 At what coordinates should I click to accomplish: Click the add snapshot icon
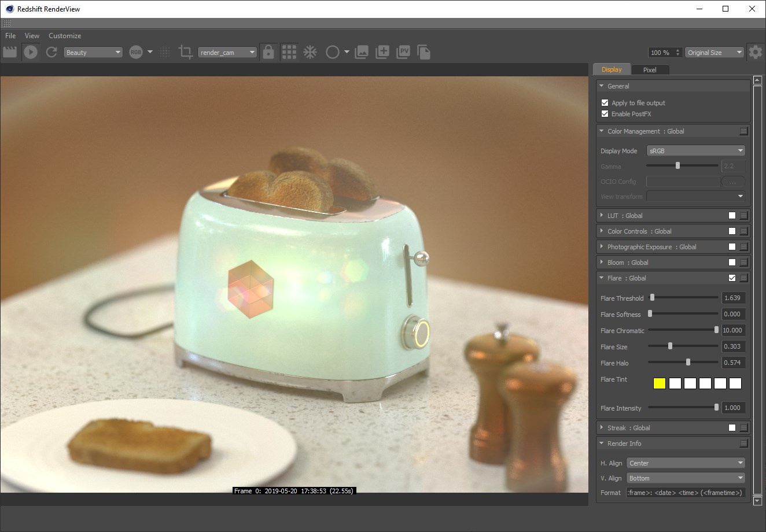(382, 52)
